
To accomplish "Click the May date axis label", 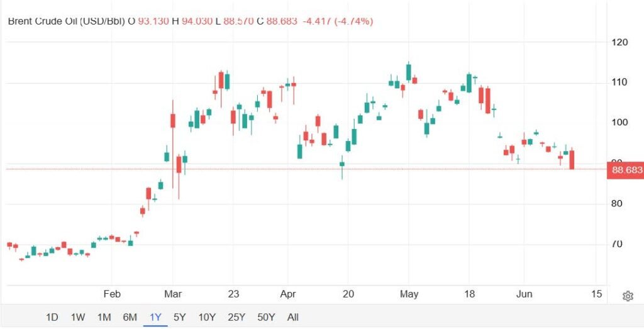I will pos(409,294).
